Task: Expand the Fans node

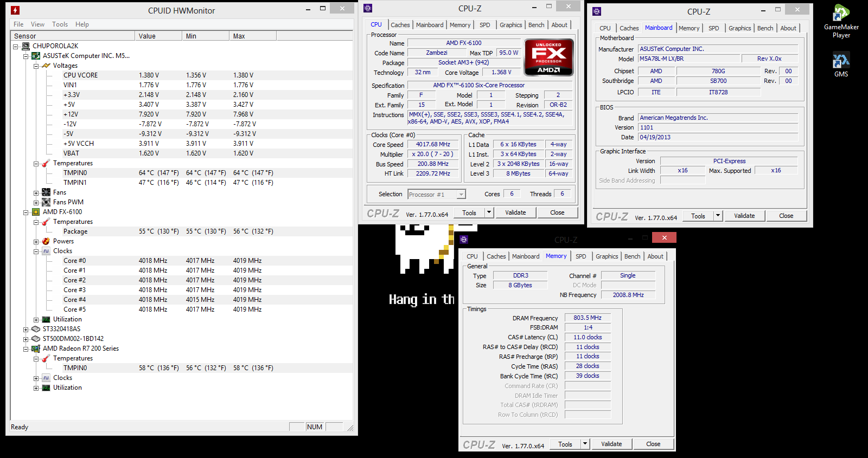Action: tap(36, 193)
